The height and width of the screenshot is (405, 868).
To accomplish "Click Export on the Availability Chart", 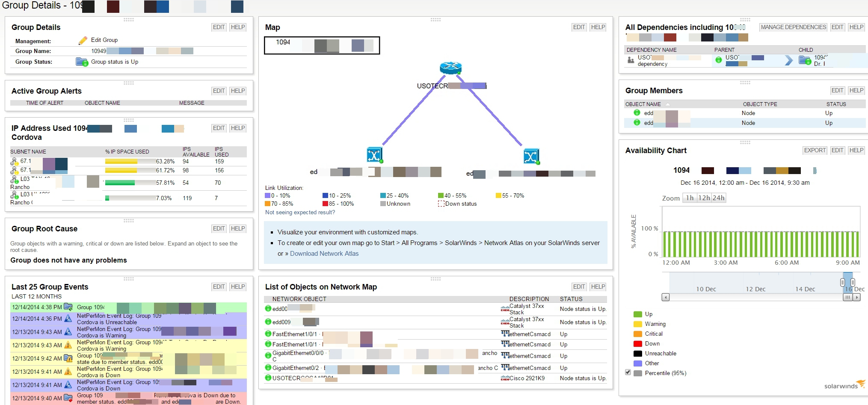I will click(x=815, y=150).
